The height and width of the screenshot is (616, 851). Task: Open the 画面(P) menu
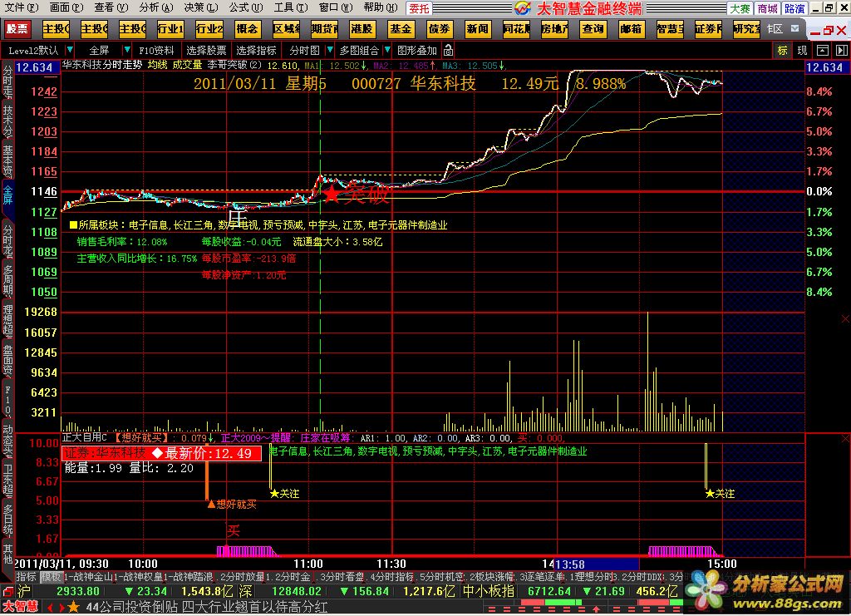[66, 7]
